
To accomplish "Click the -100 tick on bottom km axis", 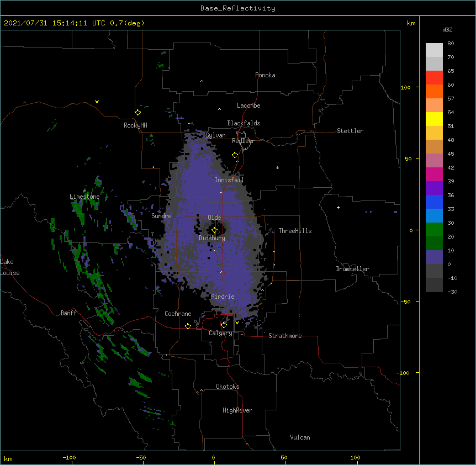I will coord(69,457).
